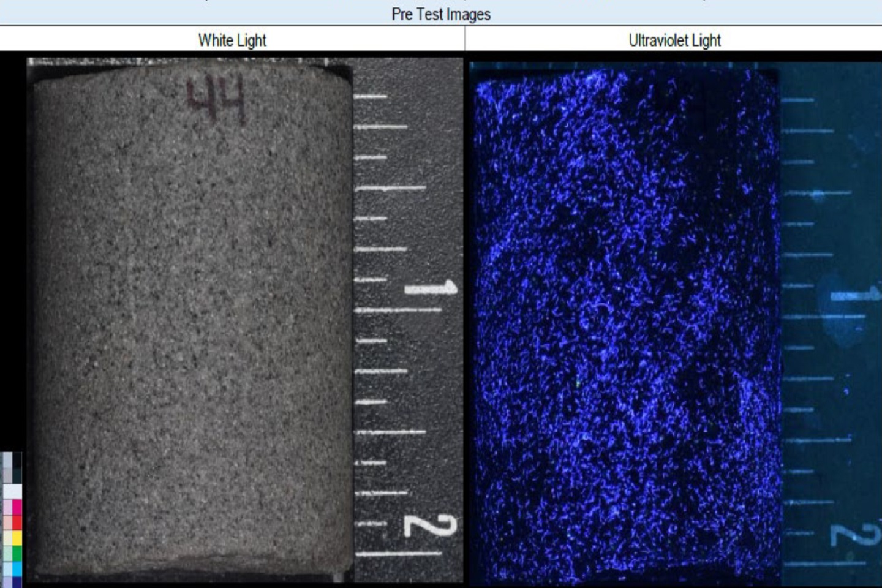Pick the magenta swatch on the color chart
The width and height of the screenshot is (882, 588).
(16, 508)
